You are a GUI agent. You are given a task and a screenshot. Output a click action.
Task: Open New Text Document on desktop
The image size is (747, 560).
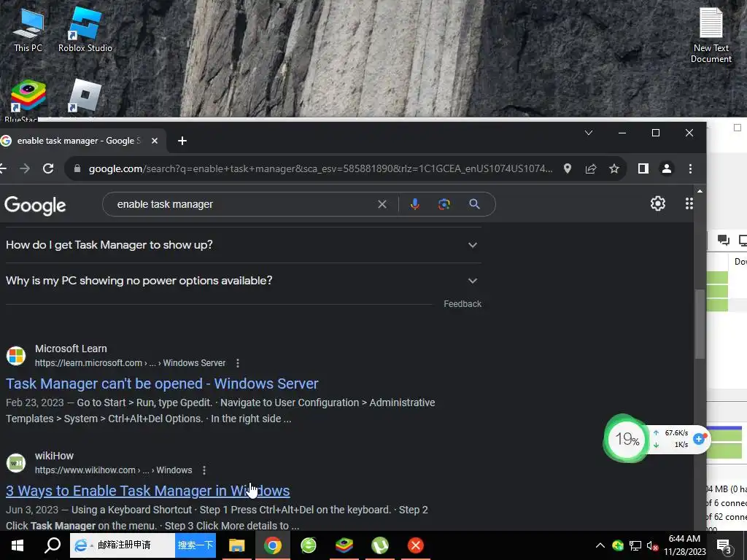click(711, 35)
